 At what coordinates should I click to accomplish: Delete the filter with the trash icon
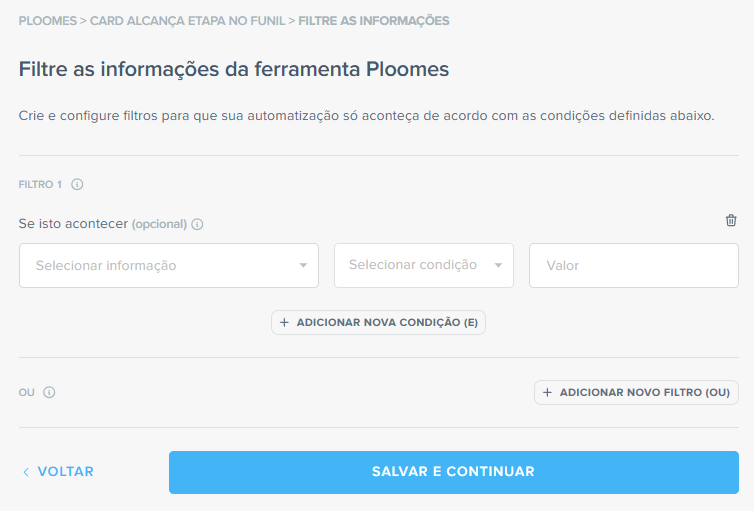click(731, 220)
